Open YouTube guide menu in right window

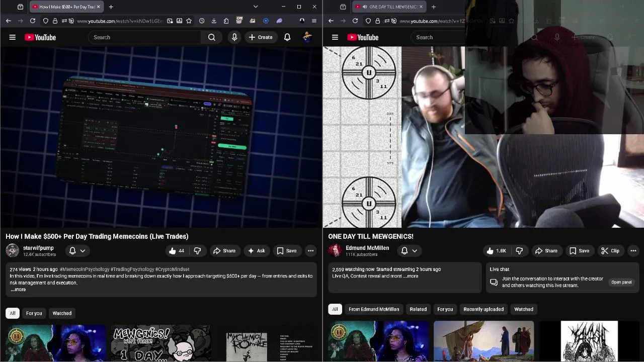[x=335, y=37]
